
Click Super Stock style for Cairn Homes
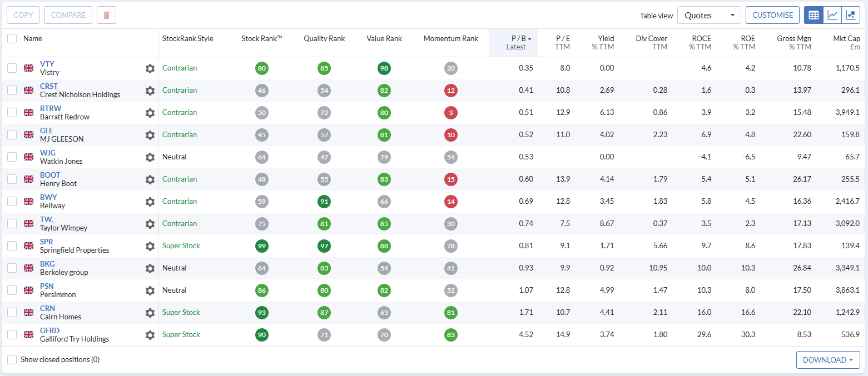[181, 312]
